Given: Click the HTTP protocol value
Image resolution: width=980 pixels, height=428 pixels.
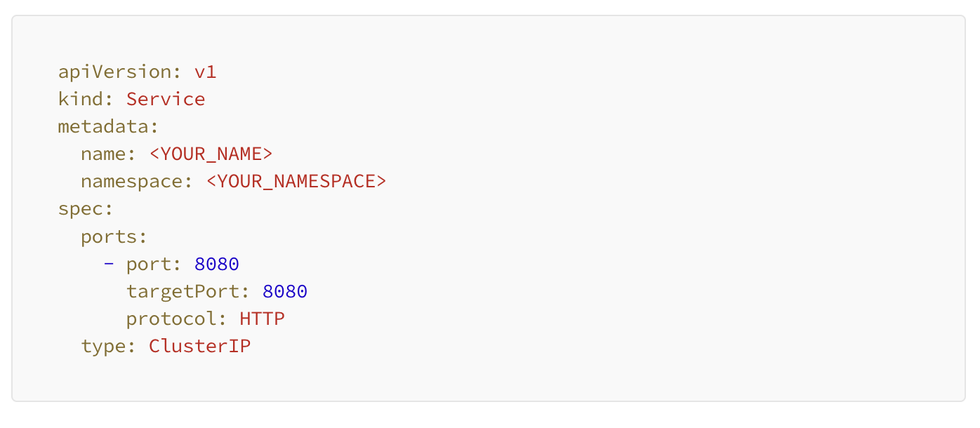Looking at the screenshot, I should pyautogui.click(x=262, y=319).
